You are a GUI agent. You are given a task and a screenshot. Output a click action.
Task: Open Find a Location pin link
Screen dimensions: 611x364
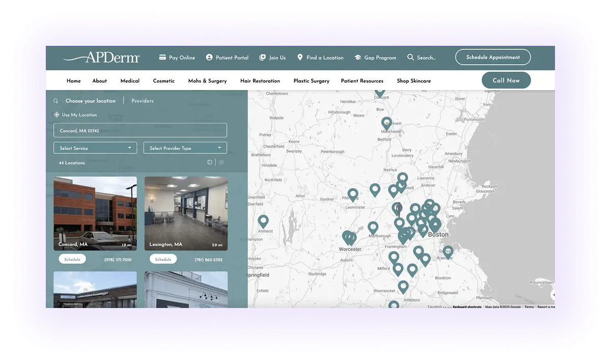pos(320,58)
